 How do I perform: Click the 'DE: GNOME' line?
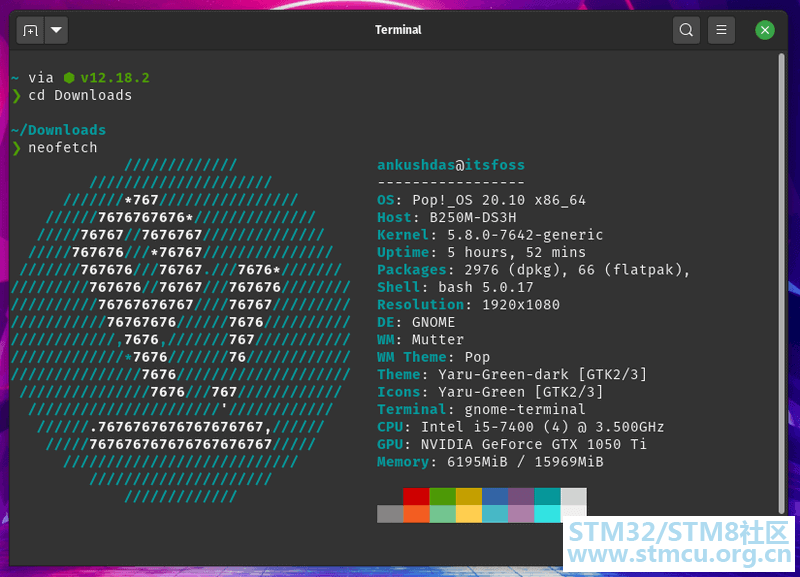[x=416, y=322]
